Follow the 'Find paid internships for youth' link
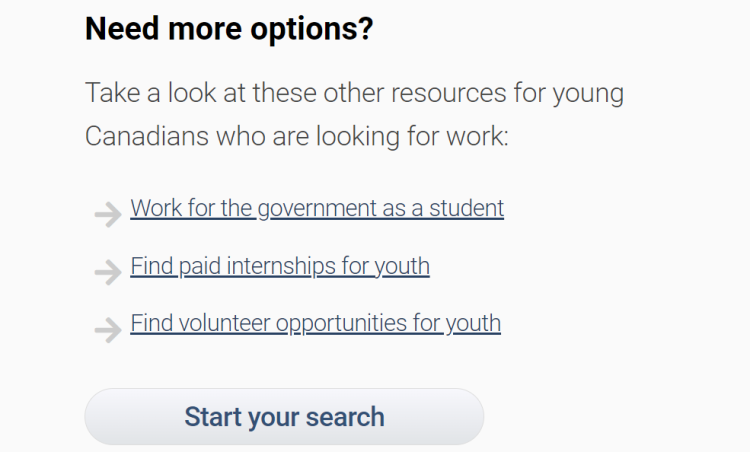Screen dimensions: 750x452 click(x=280, y=267)
